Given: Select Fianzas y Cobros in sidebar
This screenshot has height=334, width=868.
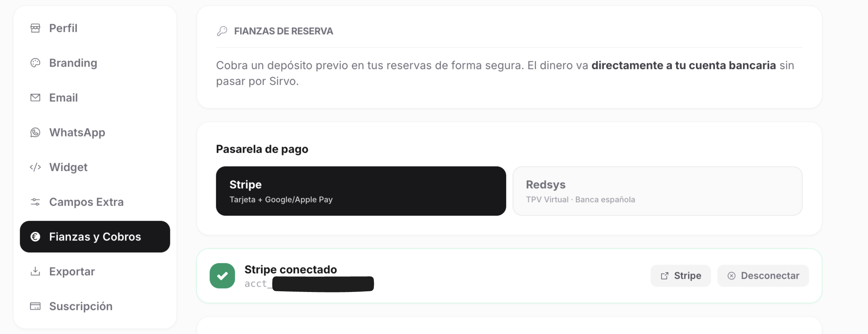Looking at the screenshot, I should click(x=95, y=236).
